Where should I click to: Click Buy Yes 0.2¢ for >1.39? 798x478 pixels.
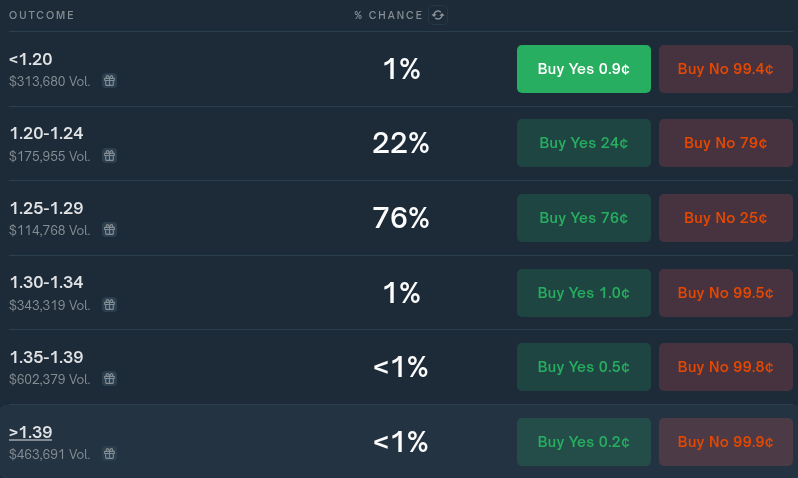coord(584,442)
